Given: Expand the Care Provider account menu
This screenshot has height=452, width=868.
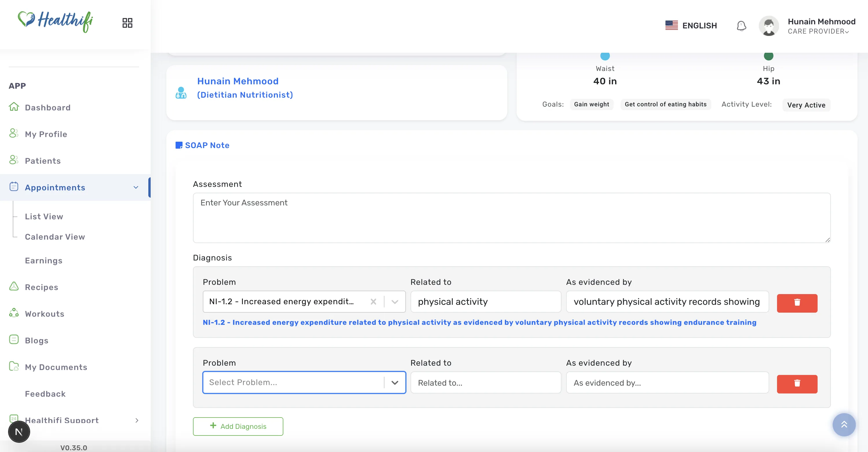Looking at the screenshot, I should pyautogui.click(x=818, y=31).
